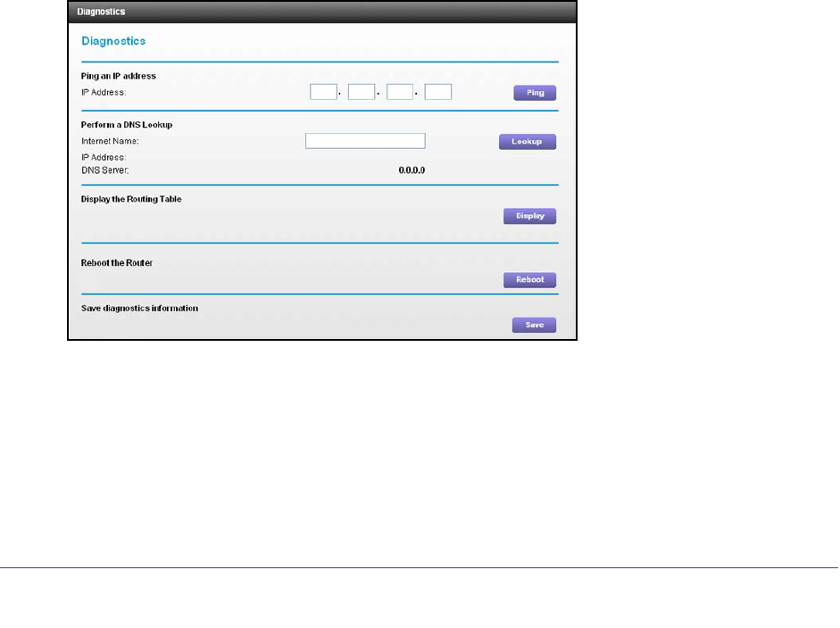
Task: Click the Lookup button
Action: (x=528, y=141)
